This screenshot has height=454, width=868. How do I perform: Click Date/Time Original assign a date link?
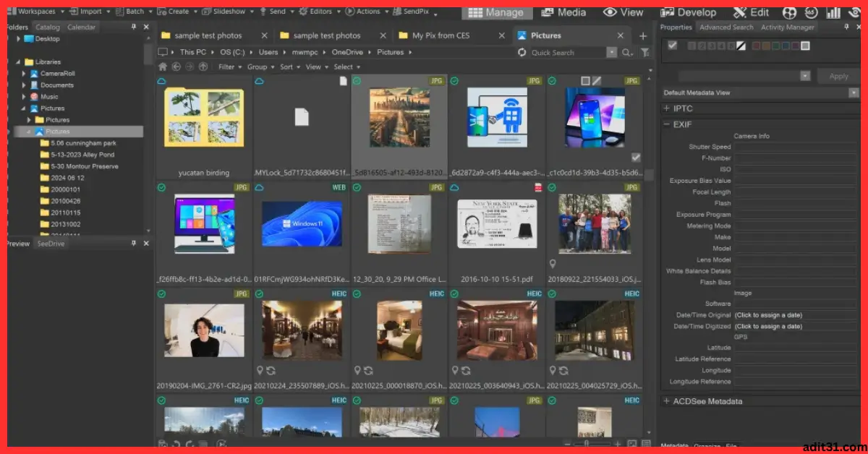coord(768,315)
